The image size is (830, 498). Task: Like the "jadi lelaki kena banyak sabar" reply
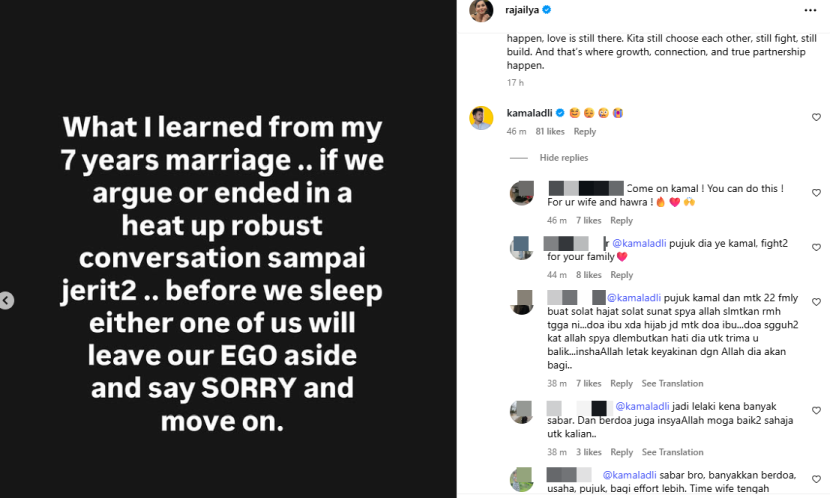click(x=816, y=411)
